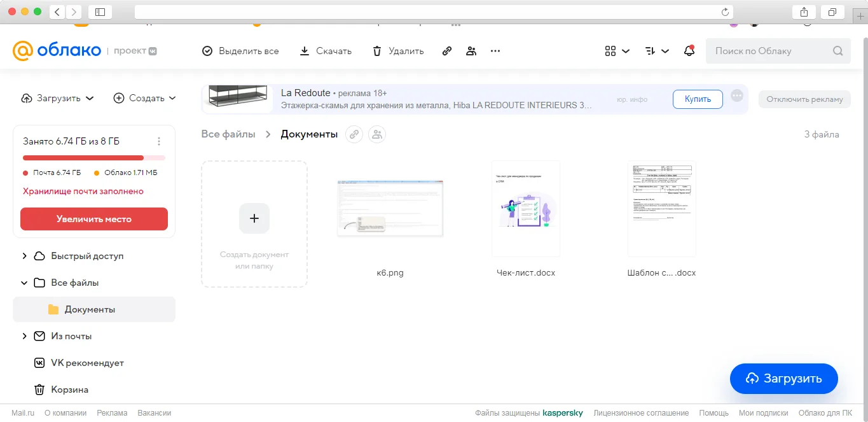Screen dimensions: 868x422
Task: Open the Создать dropdown menu
Action: pos(144,98)
